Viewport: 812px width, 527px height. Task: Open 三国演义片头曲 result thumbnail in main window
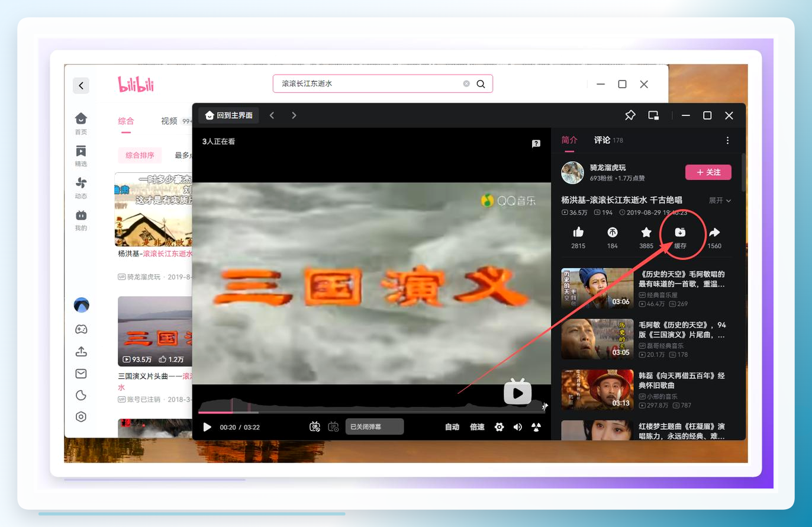[155, 332]
